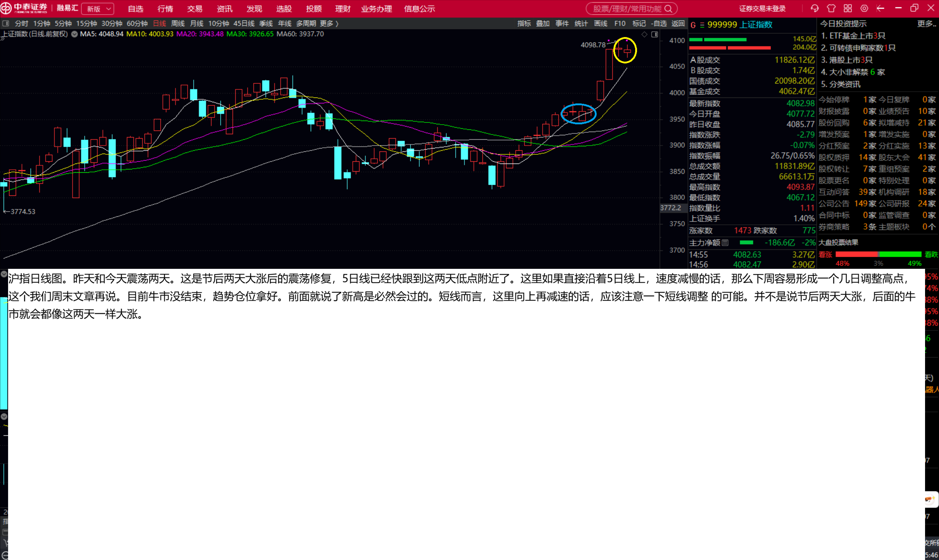
Task: Click the red-green 大盘投票 voting bar
Action: (878, 254)
